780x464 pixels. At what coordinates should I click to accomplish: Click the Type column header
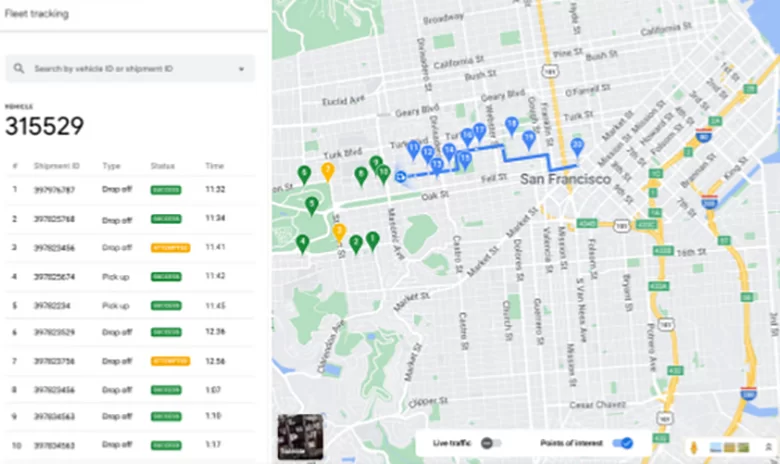(111, 166)
